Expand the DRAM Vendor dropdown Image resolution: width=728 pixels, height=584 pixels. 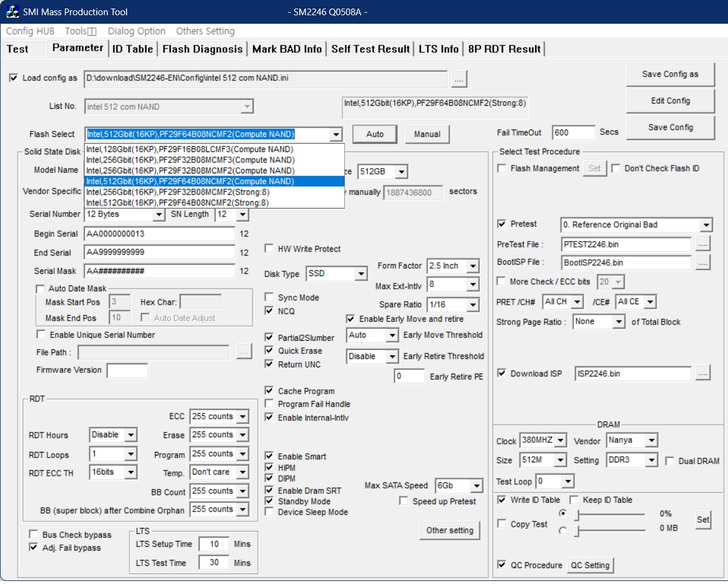tap(652, 440)
